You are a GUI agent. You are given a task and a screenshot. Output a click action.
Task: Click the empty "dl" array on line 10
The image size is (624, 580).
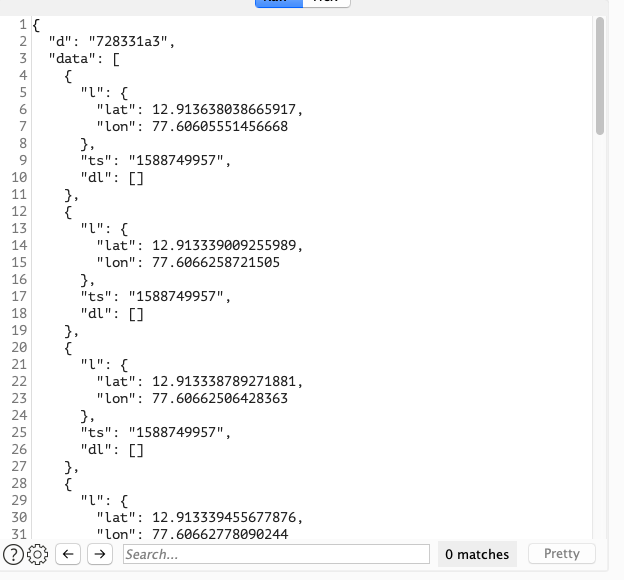136,177
